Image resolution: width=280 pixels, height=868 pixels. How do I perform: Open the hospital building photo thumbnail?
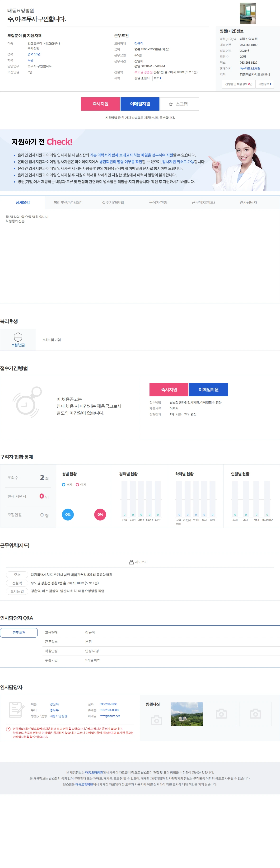[x=187, y=714]
